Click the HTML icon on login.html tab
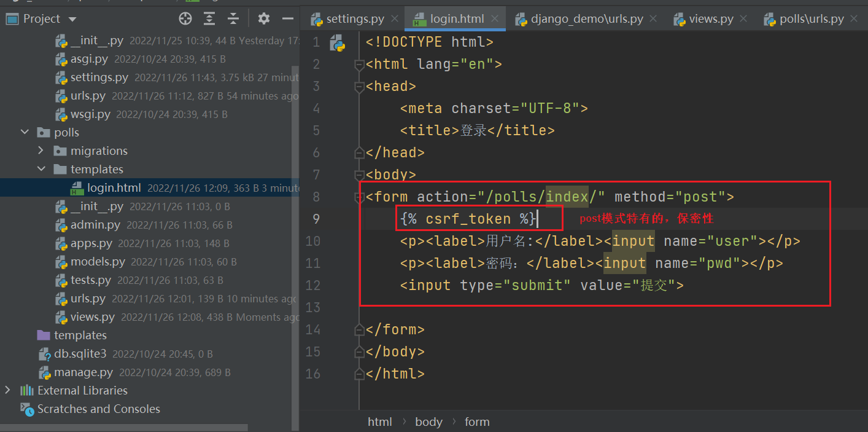The width and height of the screenshot is (868, 432). coord(420,19)
